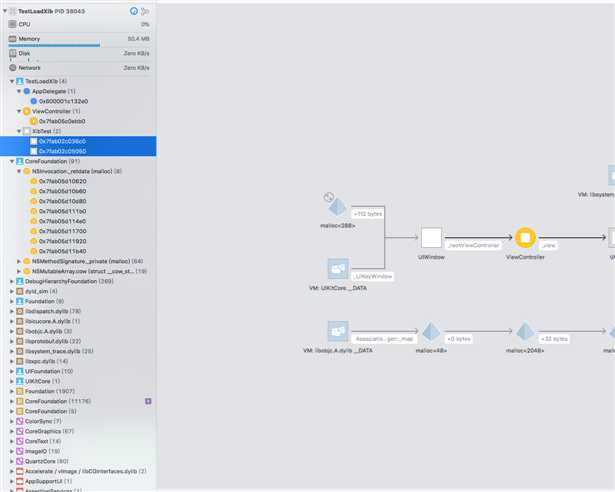Select the UIWindow node in graph
Viewport: 615px width, 492px height.
tap(431, 237)
